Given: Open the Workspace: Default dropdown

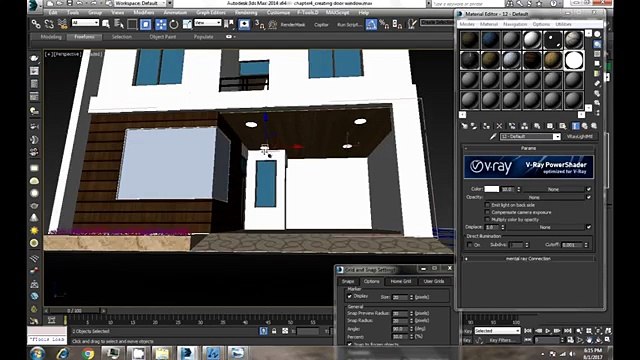Looking at the screenshot, I should (141, 3).
